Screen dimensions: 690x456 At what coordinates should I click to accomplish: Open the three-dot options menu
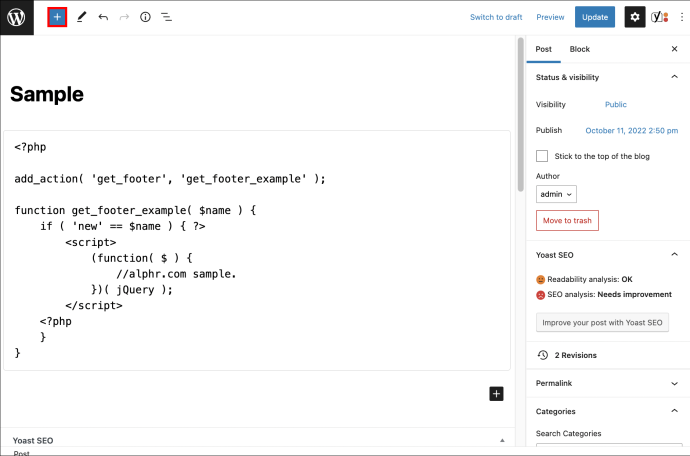pos(682,17)
